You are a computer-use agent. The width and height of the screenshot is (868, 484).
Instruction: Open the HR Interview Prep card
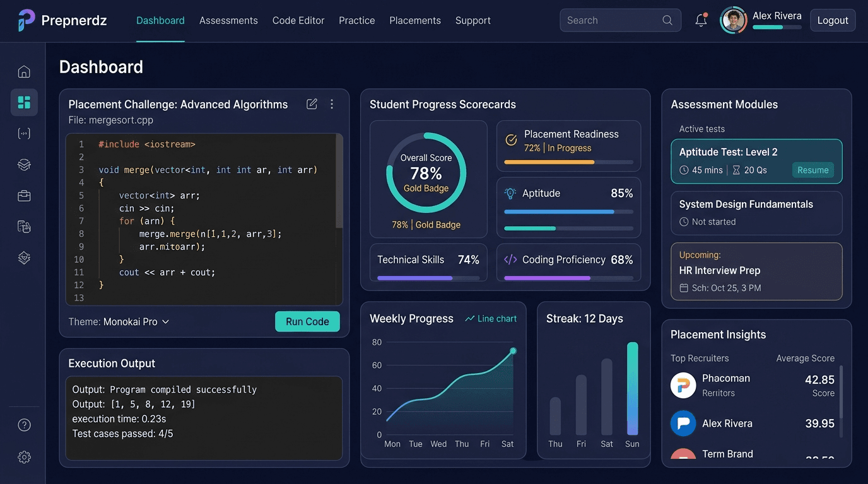(x=756, y=272)
